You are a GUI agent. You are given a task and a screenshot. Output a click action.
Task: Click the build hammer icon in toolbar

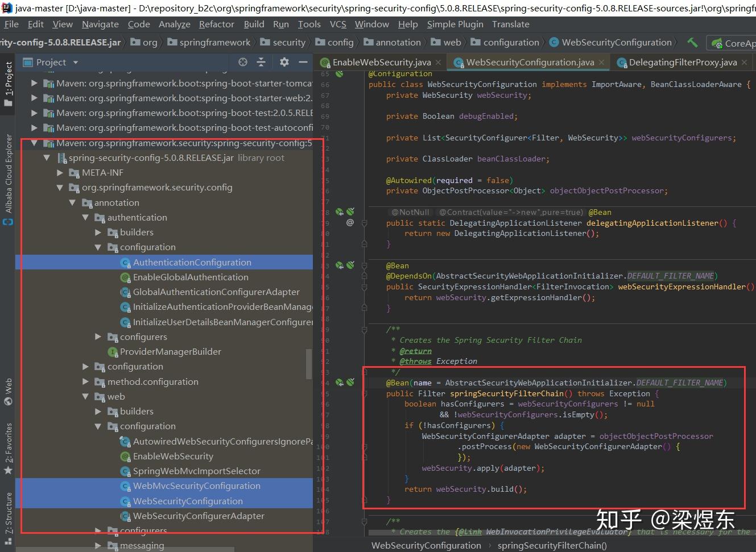(692, 43)
